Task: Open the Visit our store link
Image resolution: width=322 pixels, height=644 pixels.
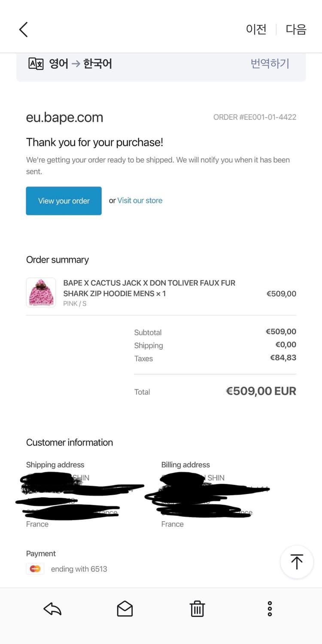Action: 140,200
